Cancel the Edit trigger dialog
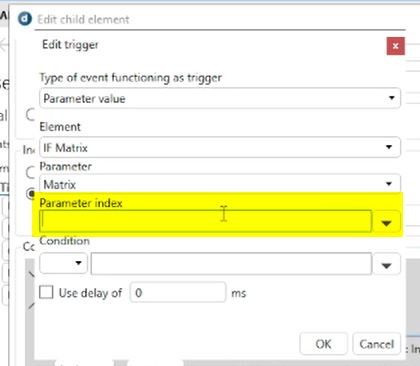Screen dimensions: 420x366 (x=377, y=344)
